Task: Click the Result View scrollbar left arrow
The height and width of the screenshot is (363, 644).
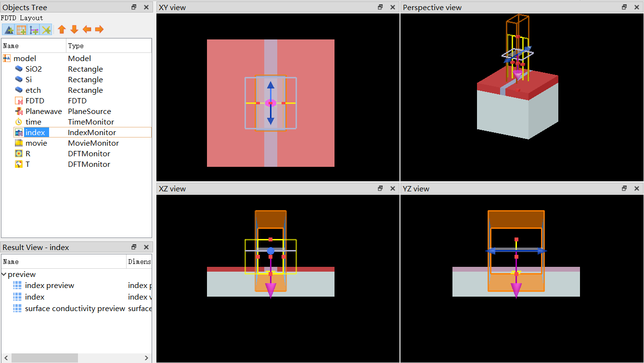Action: point(5,358)
